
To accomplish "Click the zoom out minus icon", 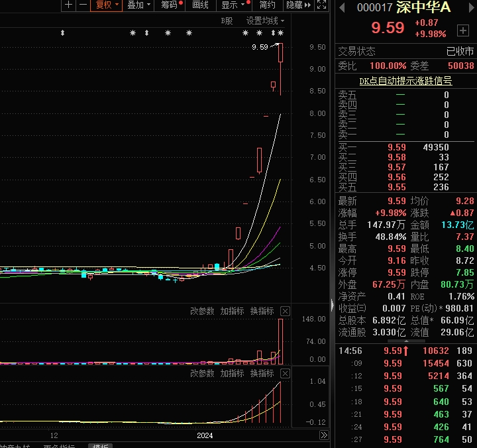I will click(x=83, y=5).
